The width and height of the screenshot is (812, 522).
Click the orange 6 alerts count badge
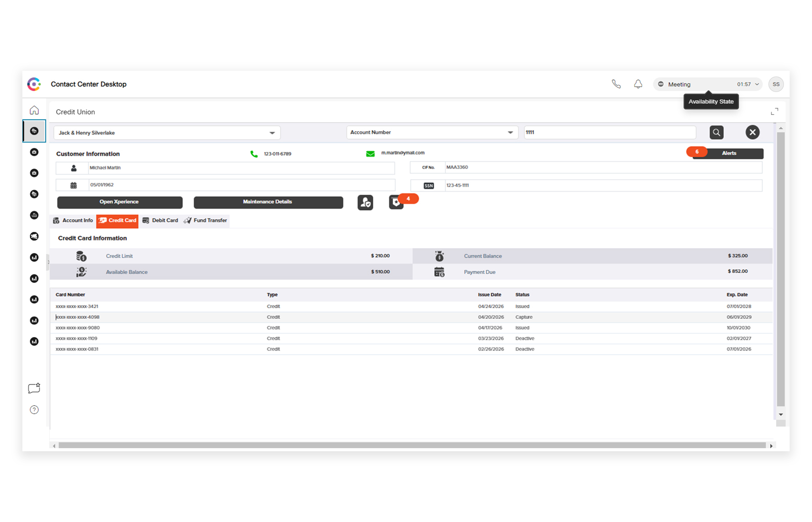tap(697, 151)
